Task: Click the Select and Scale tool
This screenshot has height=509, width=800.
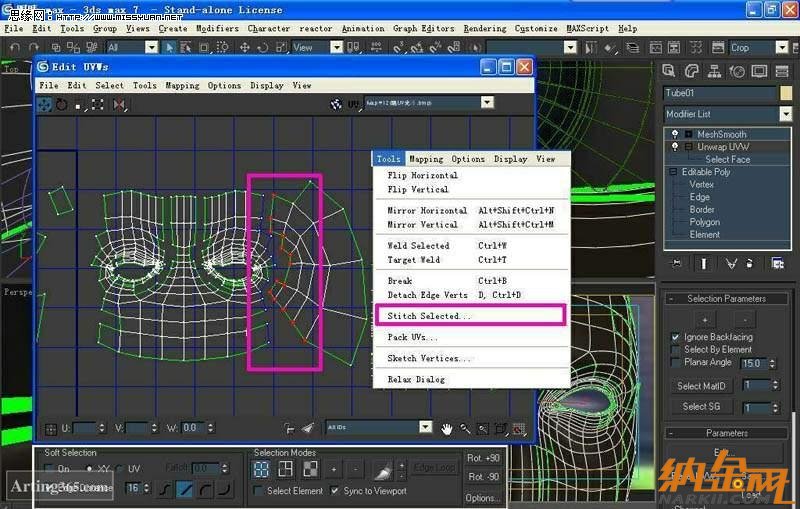Action: coord(281,48)
